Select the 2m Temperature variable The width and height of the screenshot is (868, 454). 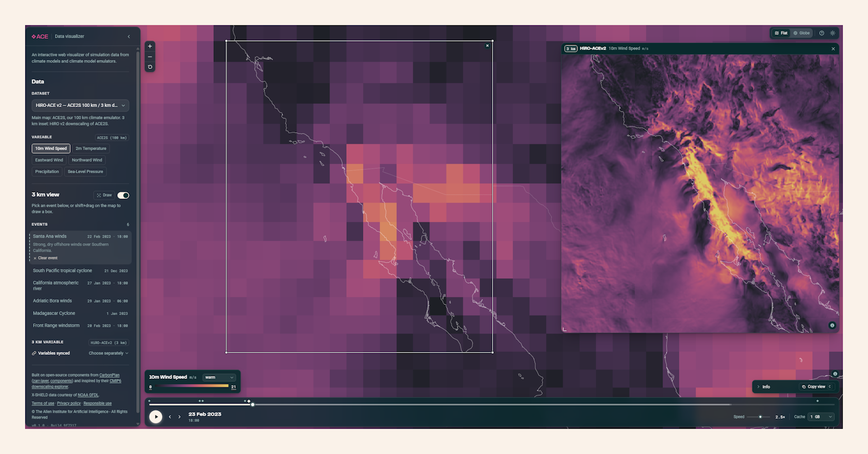click(91, 149)
